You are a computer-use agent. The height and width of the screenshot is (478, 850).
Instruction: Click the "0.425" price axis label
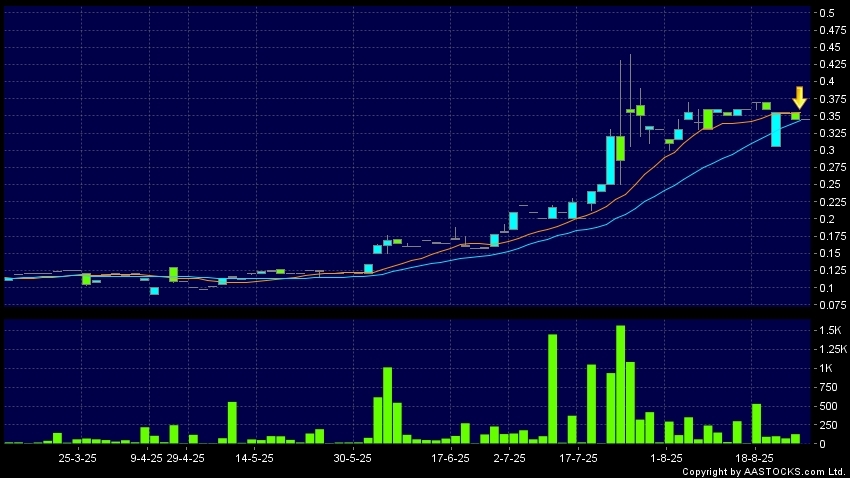[x=833, y=65]
